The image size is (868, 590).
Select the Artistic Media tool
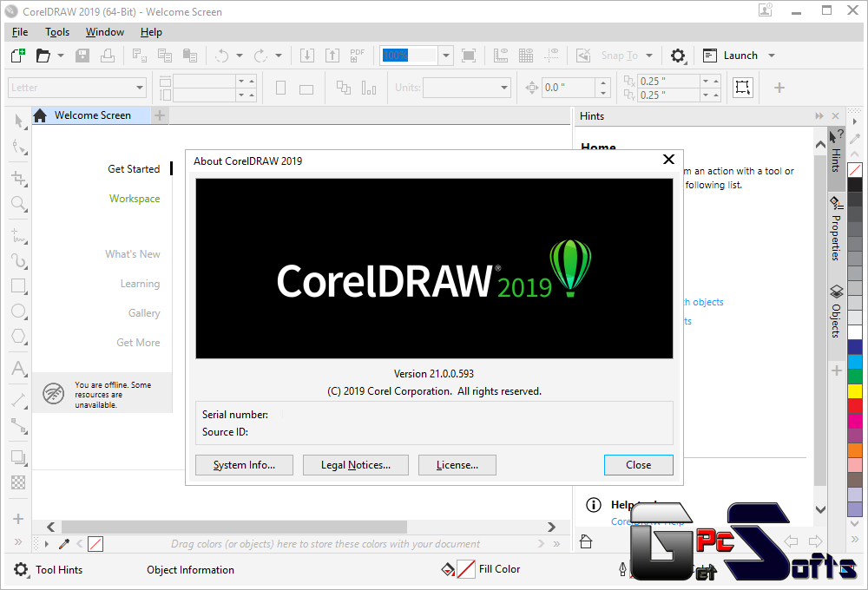19,261
